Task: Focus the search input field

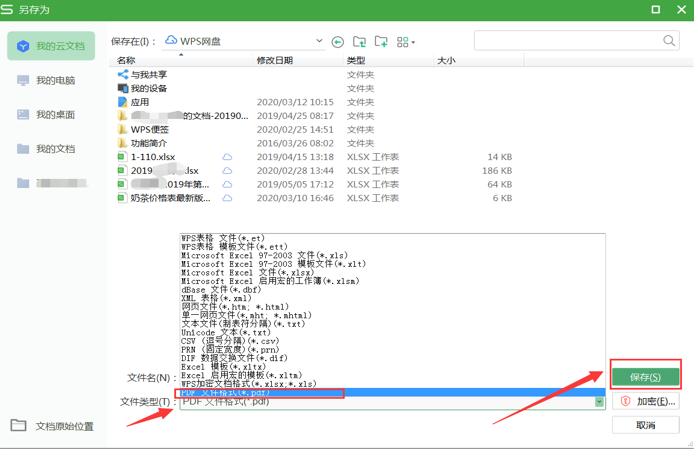Action: [568, 41]
